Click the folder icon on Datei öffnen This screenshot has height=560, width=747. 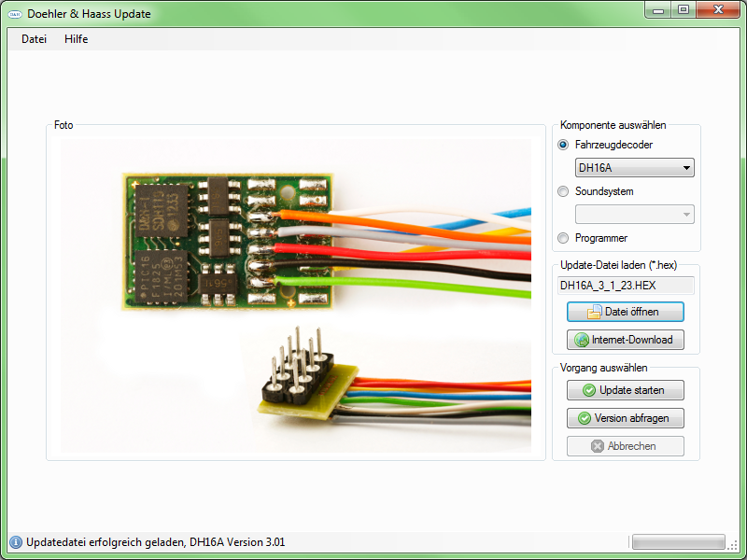[594, 312]
